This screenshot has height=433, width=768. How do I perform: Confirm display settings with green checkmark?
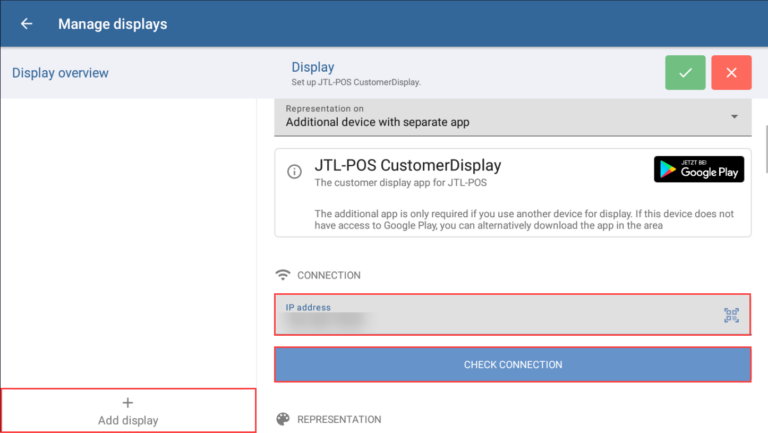685,72
